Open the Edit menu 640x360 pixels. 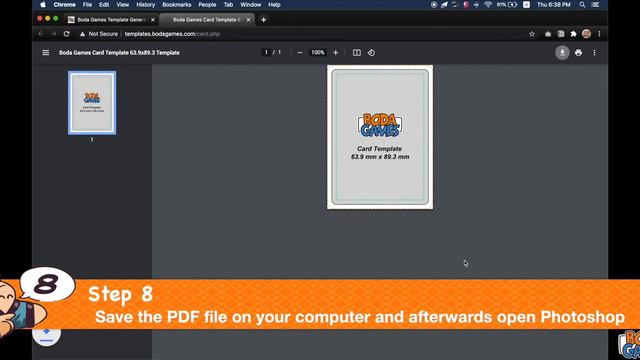[x=104, y=5]
